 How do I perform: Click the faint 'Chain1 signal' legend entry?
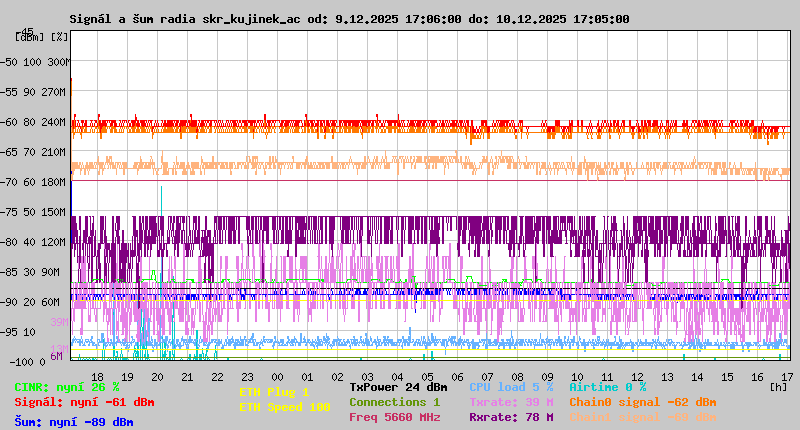click(642, 417)
